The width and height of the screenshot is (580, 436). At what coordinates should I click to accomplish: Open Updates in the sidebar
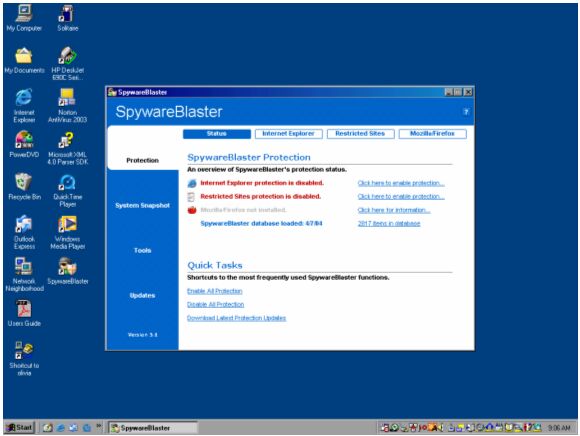click(x=142, y=295)
